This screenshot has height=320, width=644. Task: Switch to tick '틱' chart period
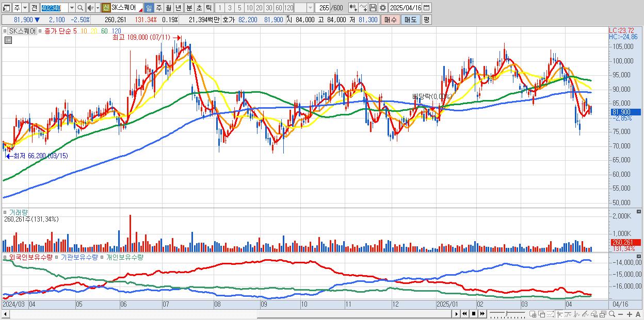coord(208,8)
